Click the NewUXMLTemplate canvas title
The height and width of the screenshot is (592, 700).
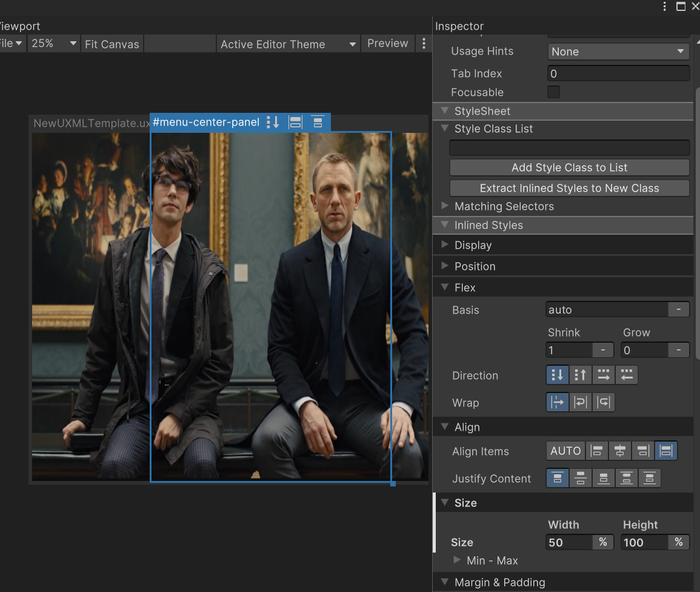click(x=92, y=123)
